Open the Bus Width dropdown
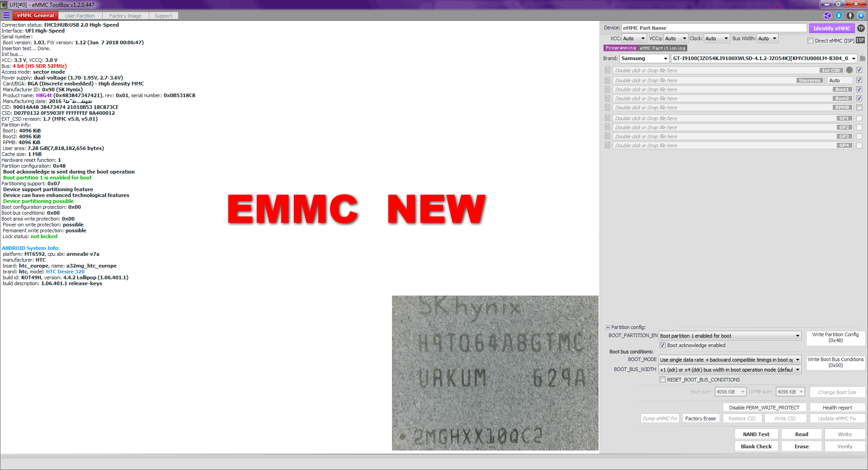 [768, 38]
